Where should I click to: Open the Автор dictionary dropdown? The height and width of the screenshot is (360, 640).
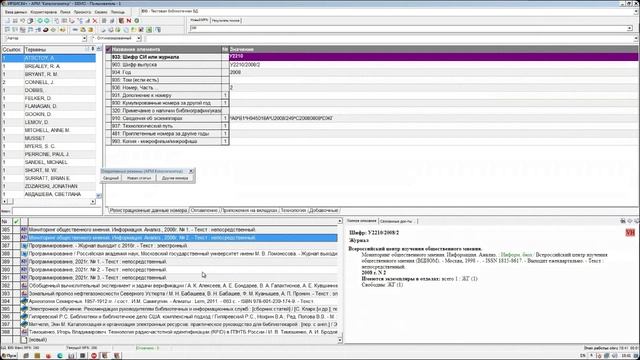point(84,38)
